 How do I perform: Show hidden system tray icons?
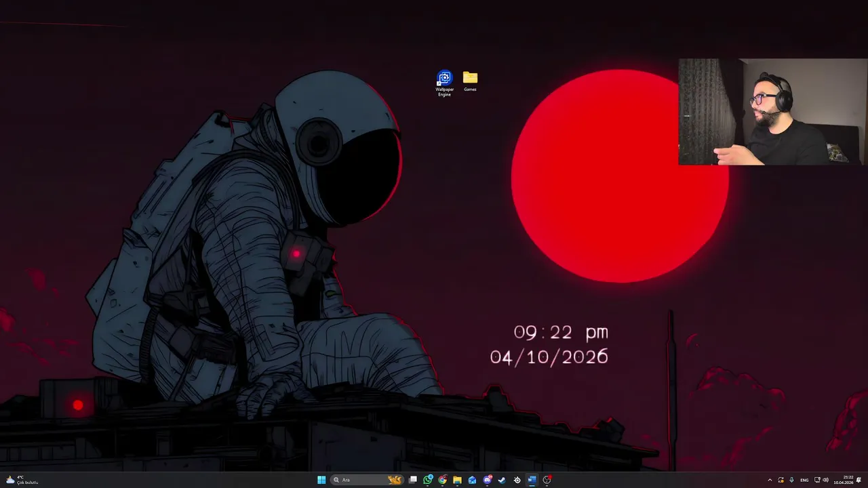coord(770,480)
